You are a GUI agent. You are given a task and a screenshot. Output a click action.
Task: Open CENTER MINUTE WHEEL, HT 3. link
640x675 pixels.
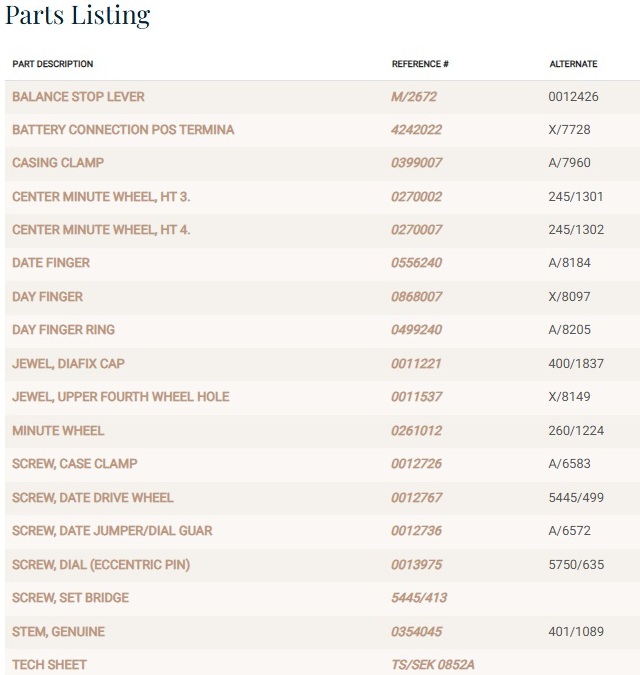coord(101,197)
